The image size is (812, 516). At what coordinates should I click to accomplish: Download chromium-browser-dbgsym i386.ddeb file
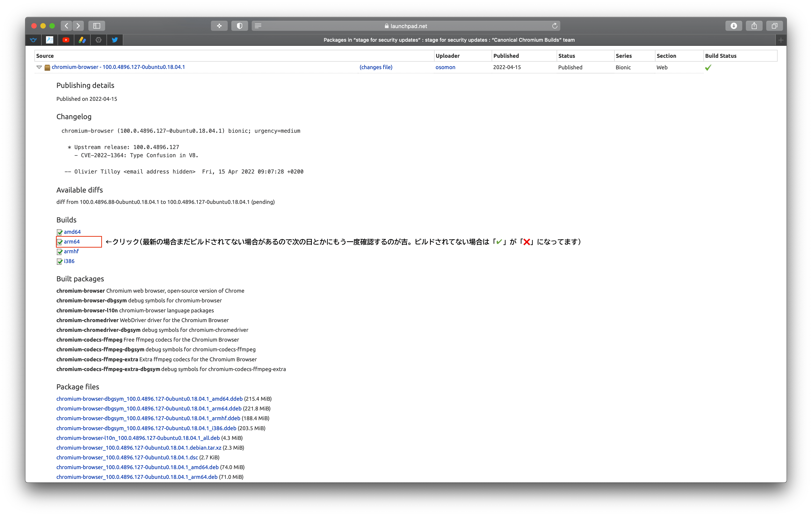[x=146, y=428]
